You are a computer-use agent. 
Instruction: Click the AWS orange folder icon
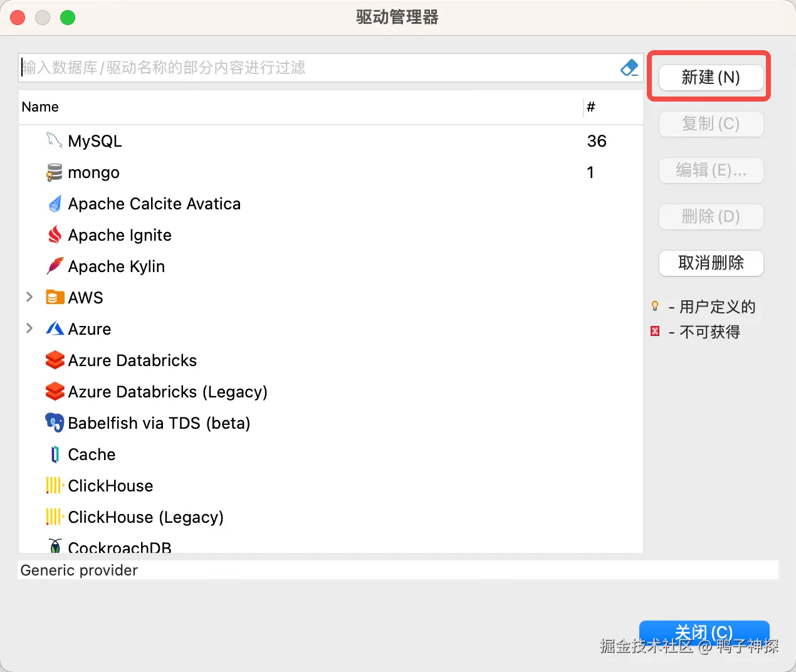[55, 297]
